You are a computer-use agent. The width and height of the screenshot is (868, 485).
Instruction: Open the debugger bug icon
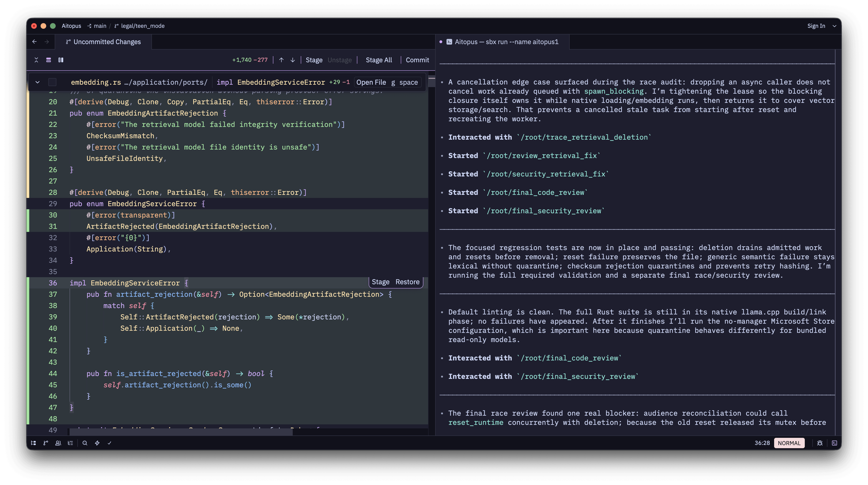(820, 443)
